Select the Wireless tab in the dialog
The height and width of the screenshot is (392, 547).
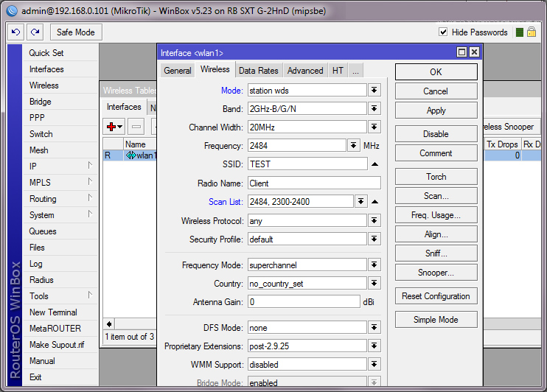pos(215,69)
